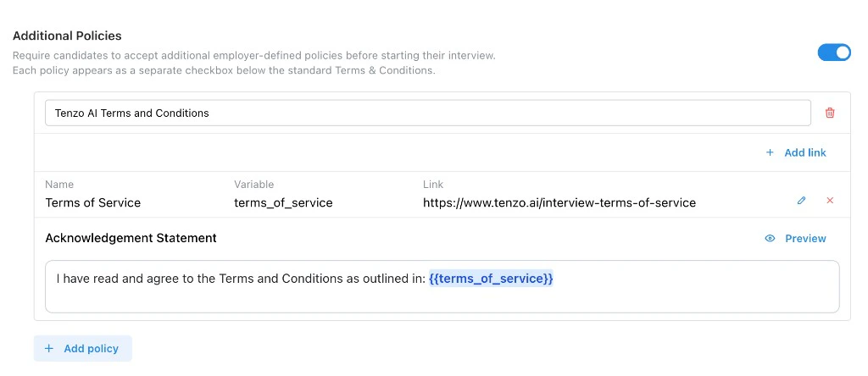
Task: Click the Acknowledgement Statement label
Action: click(x=131, y=238)
